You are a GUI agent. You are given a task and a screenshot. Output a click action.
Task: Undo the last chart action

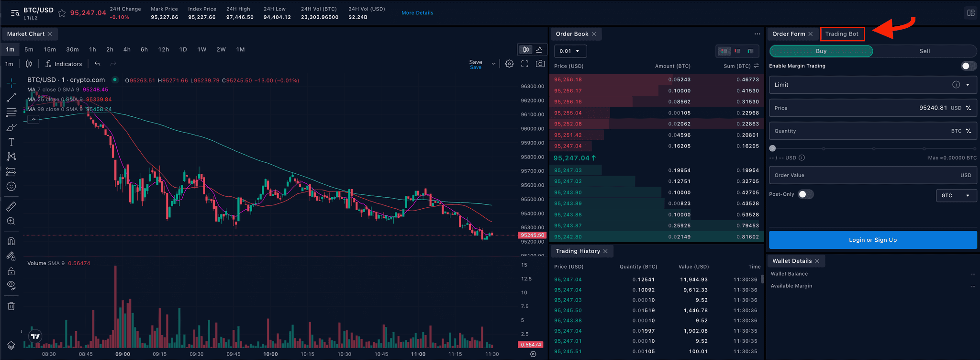[x=98, y=64]
